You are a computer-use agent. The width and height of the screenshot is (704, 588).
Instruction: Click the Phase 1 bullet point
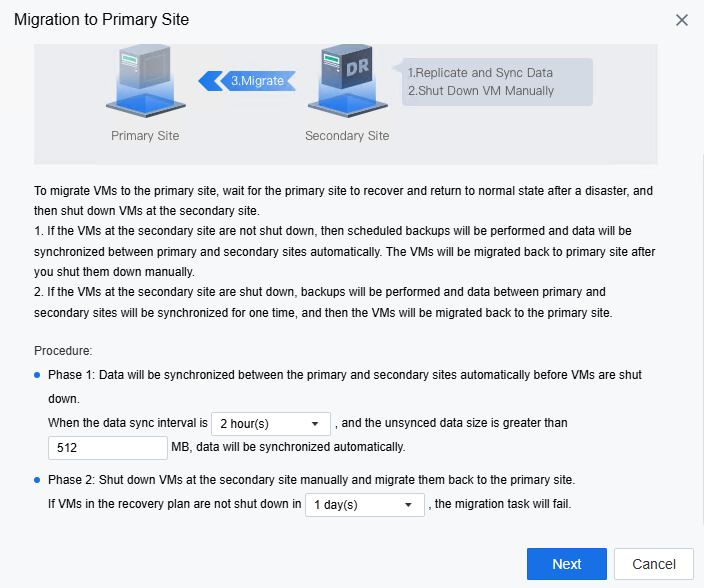click(37, 375)
